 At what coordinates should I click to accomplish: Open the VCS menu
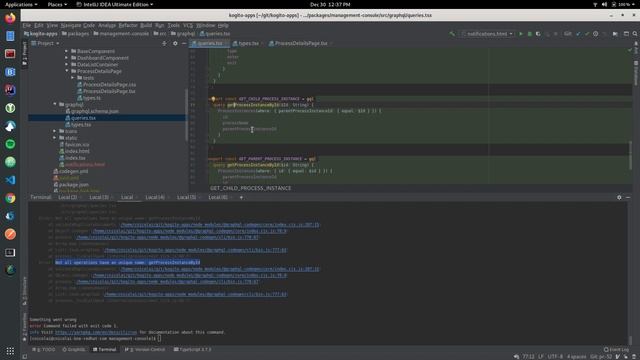pos(188,25)
